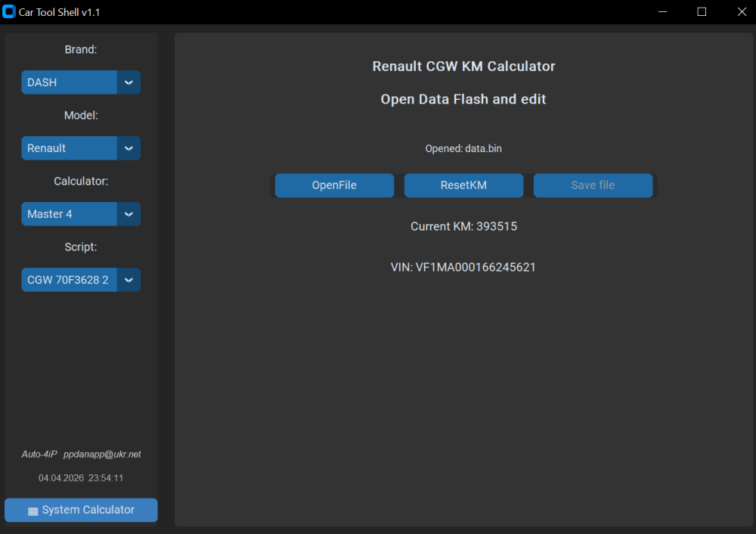Expand the Brand combo box arrow

[129, 82]
